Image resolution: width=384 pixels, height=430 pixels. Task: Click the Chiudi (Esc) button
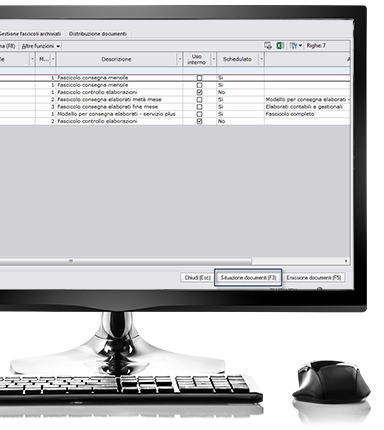click(x=197, y=278)
